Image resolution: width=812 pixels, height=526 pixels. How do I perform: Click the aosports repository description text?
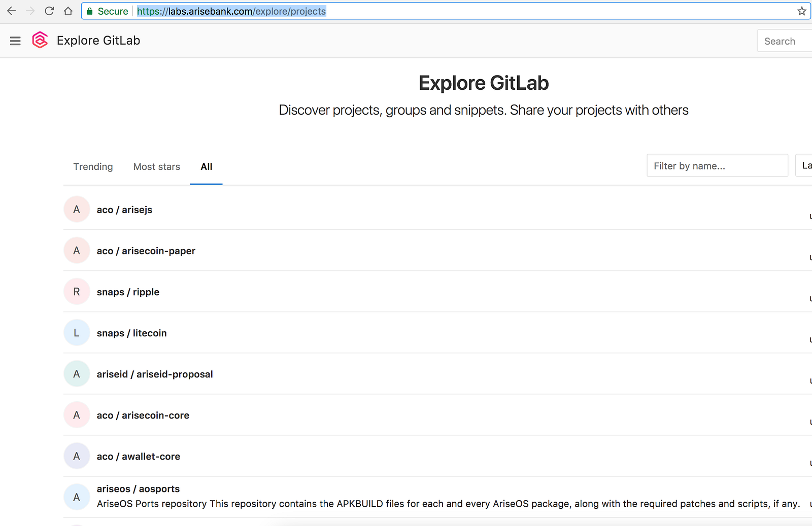[x=448, y=504]
